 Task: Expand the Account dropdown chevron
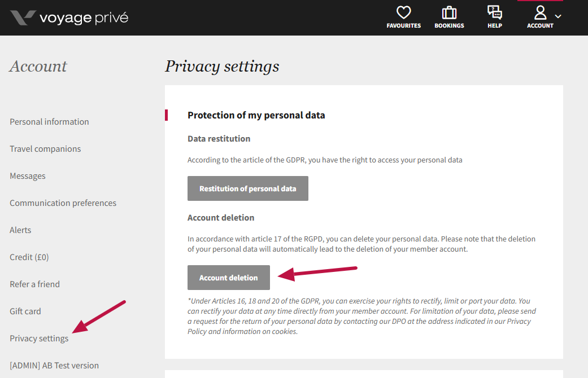pos(558,16)
